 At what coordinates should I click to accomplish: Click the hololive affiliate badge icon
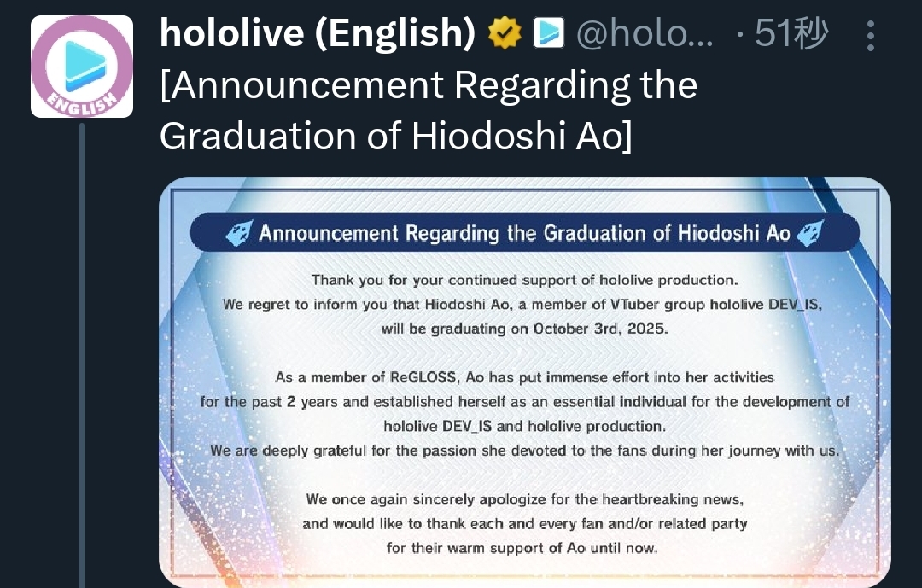click(548, 34)
